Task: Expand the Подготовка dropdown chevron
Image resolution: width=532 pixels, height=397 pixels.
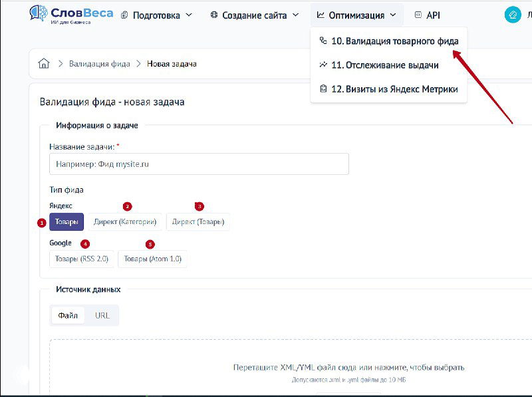Action: pos(189,15)
